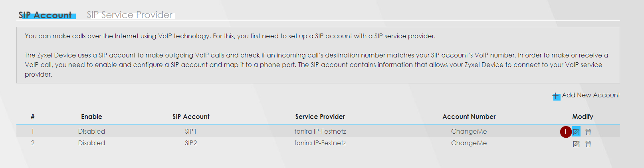The image size is (644, 168).
Task: Click the Disabled status of SIP1 row
Action: coord(91,131)
